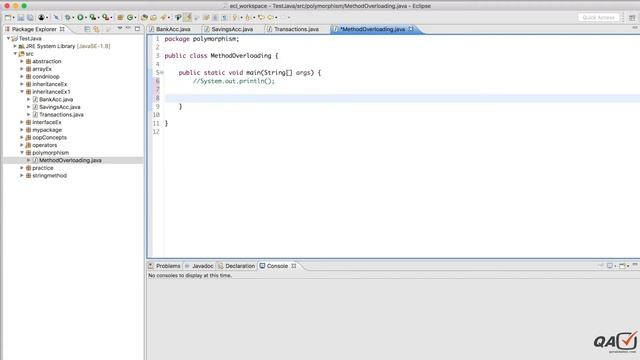The width and height of the screenshot is (640, 360).
Task: Select interfaceEx package in tree
Action: tap(47, 122)
